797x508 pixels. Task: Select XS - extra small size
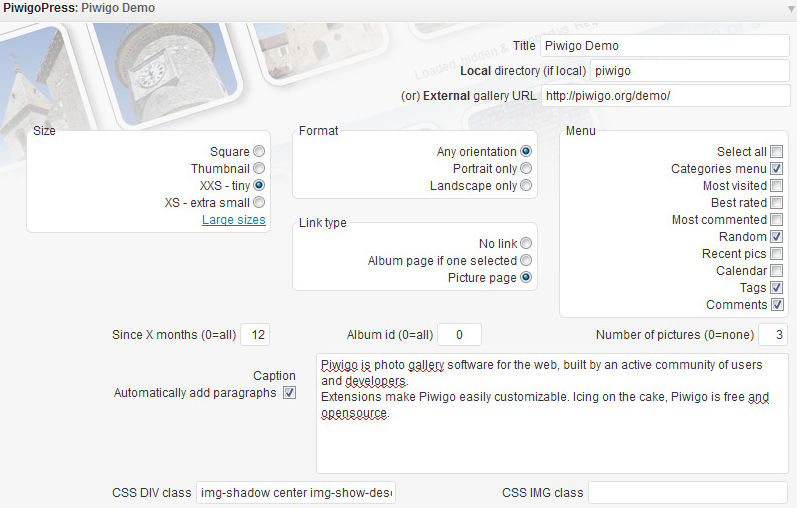259,203
